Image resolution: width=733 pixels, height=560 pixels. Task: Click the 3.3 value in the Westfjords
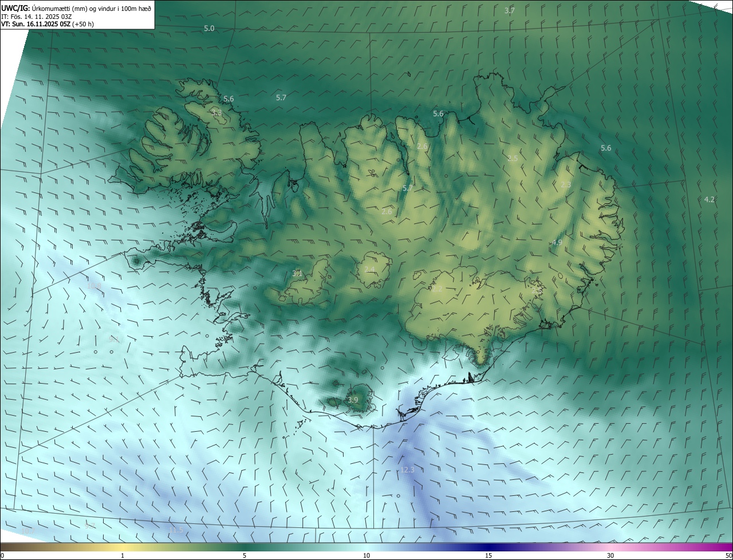[216, 113]
